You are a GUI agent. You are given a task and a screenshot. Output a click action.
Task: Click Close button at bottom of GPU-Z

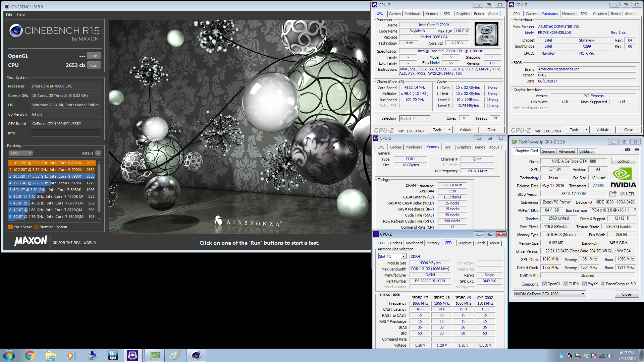(627, 294)
